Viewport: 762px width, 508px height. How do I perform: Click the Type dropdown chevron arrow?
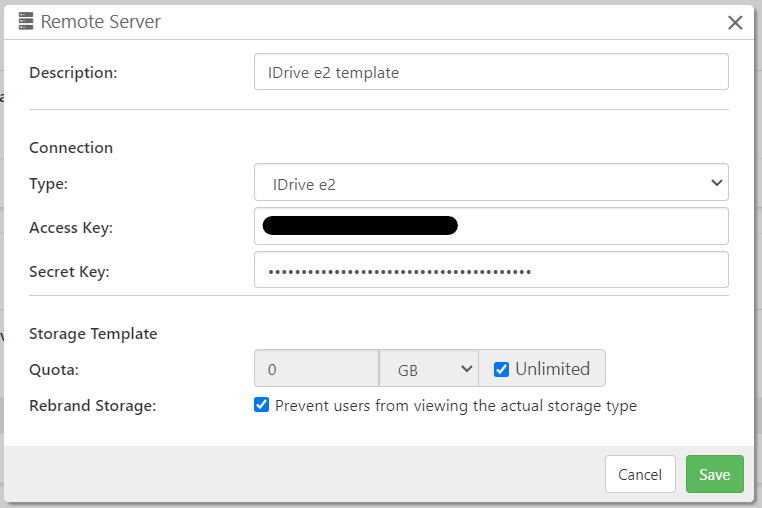[x=716, y=183]
